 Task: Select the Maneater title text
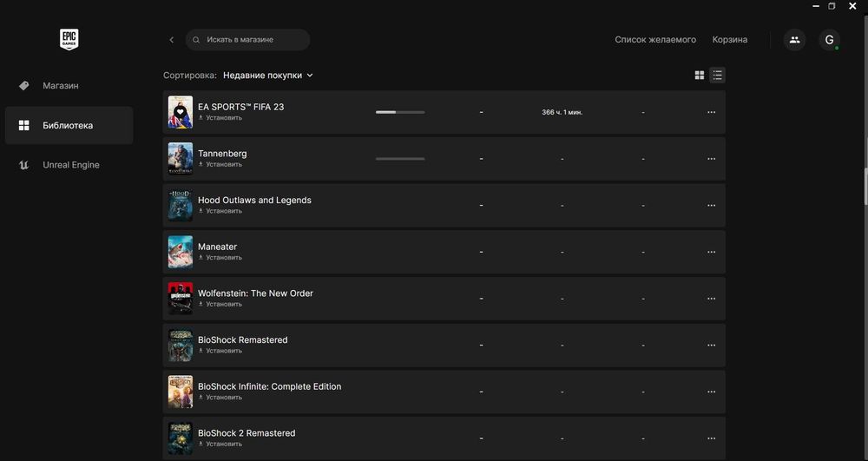pos(218,247)
